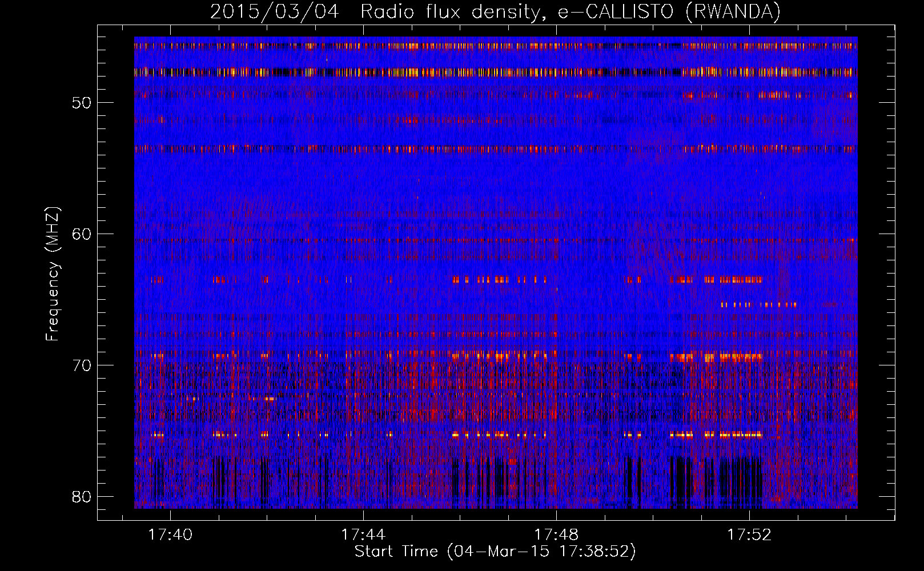Viewport: 924px width, 571px height.
Task: Click the 'Start Time (04-Mar-15 17:38:52)' label
Action: click(495, 552)
